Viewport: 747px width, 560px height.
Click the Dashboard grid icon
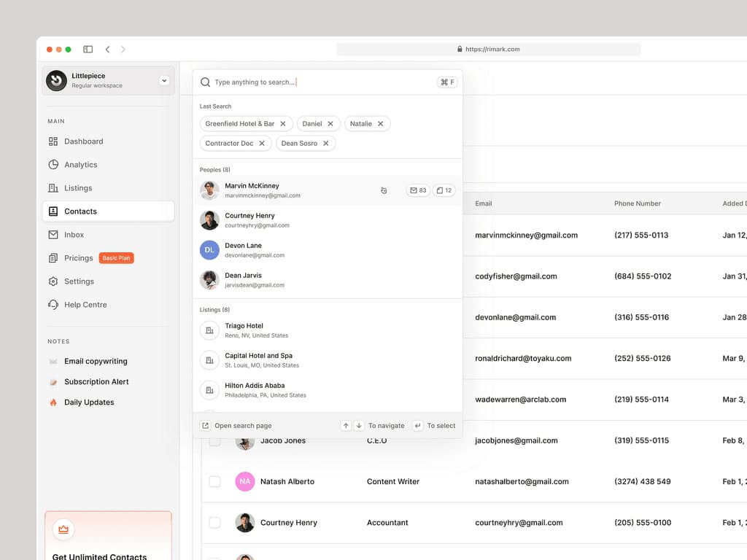(53, 141)
